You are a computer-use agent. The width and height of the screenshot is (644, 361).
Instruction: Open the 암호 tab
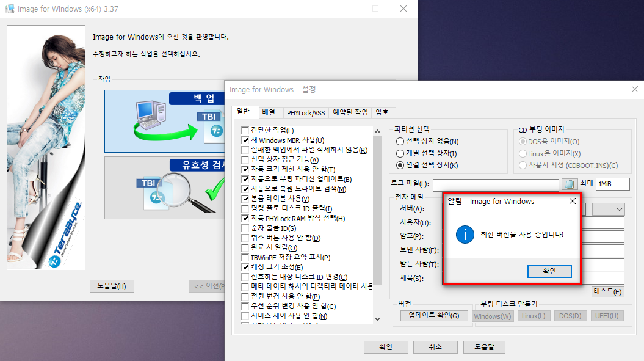click(382, 112)
